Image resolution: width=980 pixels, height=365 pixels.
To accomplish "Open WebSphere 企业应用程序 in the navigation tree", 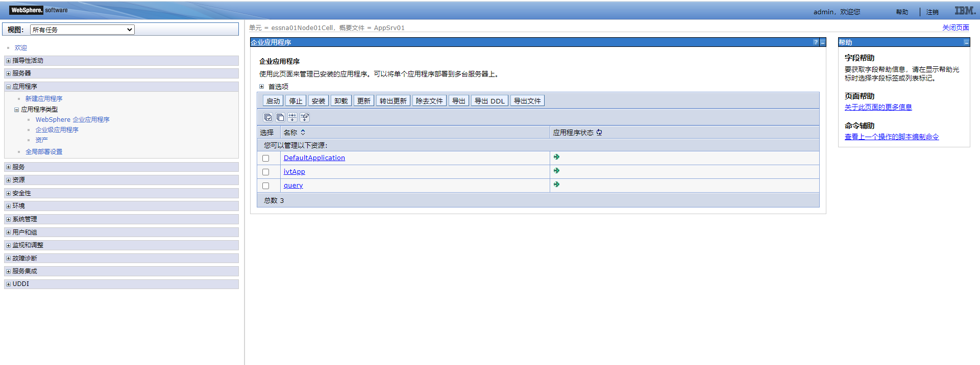I will coord(72,119).
